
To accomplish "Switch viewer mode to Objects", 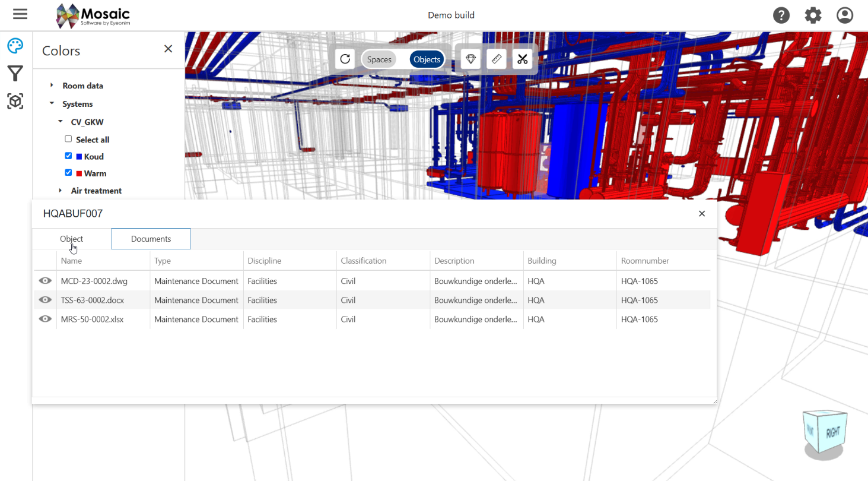I will (x=427, y=59).
